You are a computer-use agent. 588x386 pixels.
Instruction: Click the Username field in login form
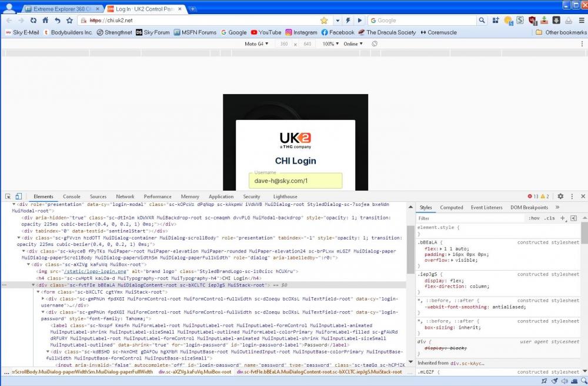(295, 181)
